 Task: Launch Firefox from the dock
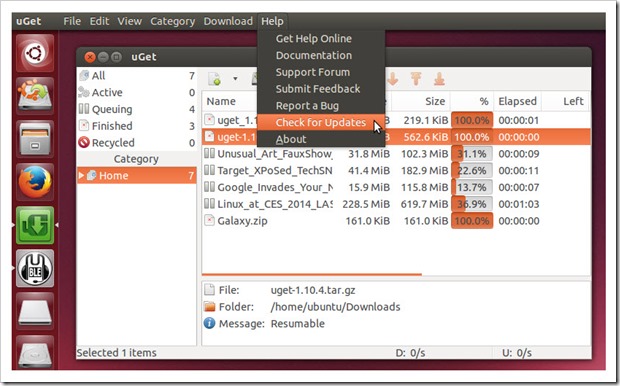point(35,182)
